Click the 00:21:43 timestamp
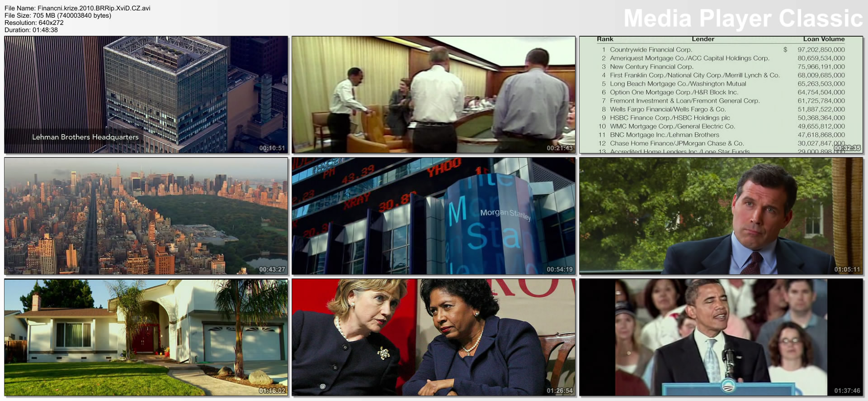The image size is (868, 401). coord(559,148)
